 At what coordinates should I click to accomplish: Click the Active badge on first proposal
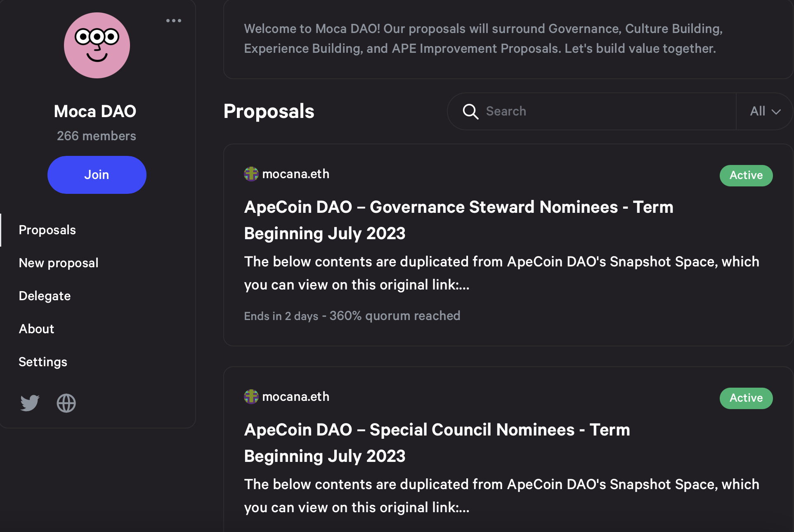(x=746, y=175)
